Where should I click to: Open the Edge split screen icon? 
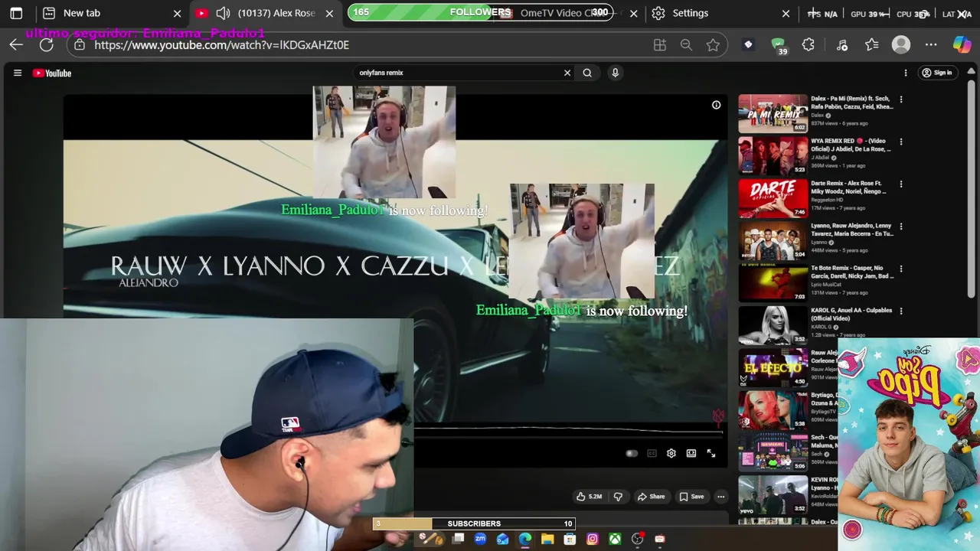(x=660, y=45)
